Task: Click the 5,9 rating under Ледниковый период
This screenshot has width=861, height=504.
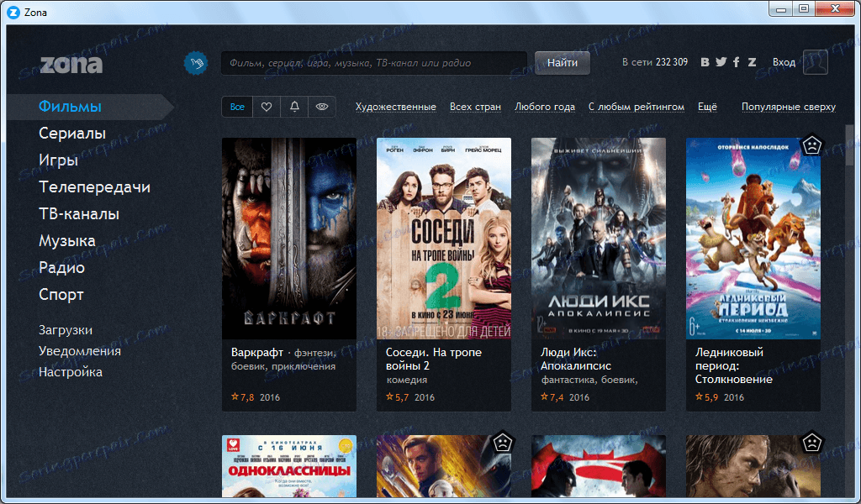Action: [707, 397]
